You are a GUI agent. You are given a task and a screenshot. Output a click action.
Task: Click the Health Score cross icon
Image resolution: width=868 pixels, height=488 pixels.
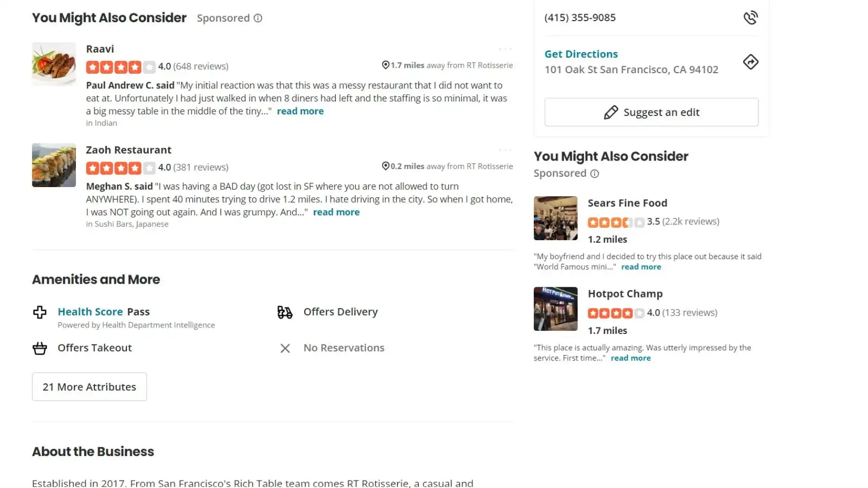[40, 312]
